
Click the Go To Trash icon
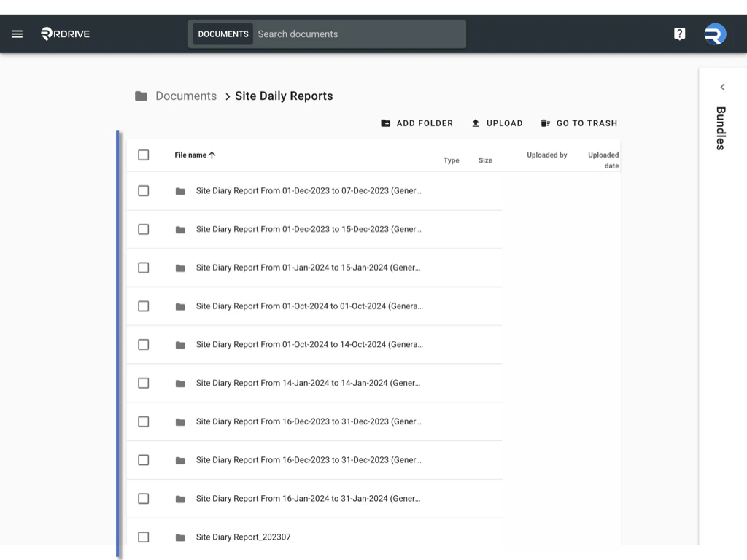click(x=546, y=123)
